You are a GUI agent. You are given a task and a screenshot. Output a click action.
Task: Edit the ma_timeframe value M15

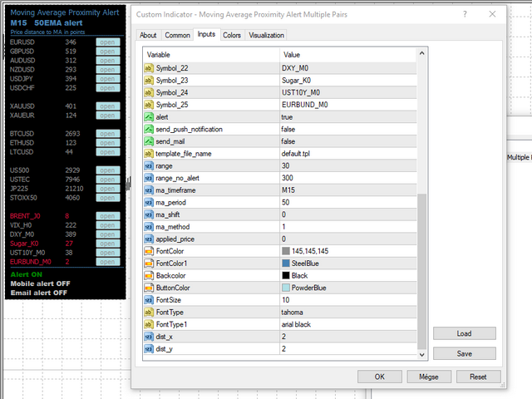click(348, 190)
